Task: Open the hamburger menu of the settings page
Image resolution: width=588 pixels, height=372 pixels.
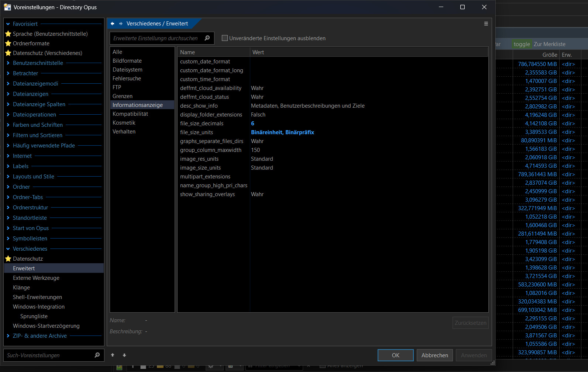Action: click(x=486, y=24)
